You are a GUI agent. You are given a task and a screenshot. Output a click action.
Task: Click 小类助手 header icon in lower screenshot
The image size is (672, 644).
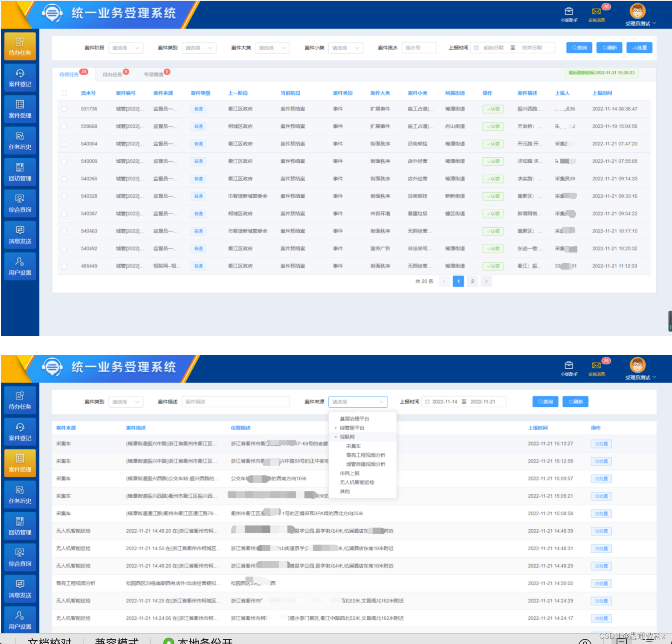[x=569, y=366]
